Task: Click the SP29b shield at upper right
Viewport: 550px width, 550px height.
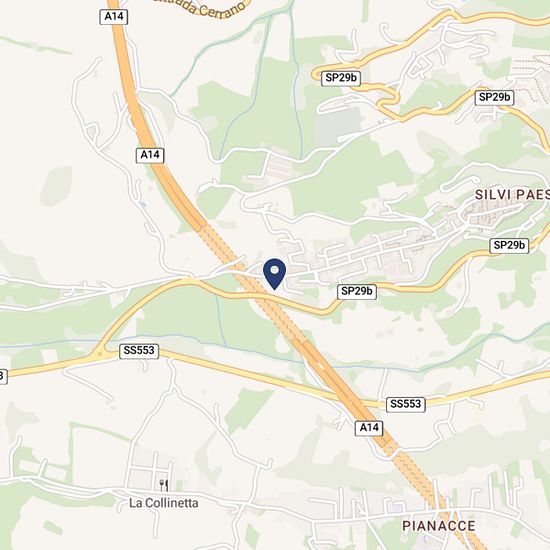Action: pos(494,97)
